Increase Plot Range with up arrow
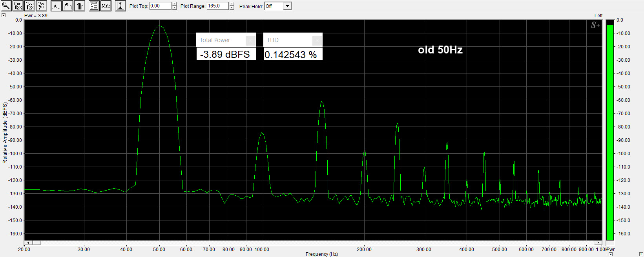 [232, 4]
